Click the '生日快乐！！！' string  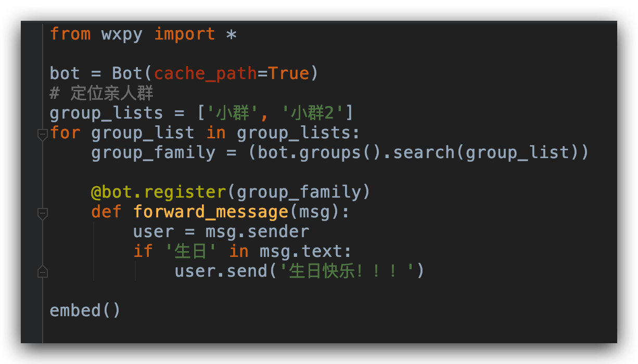(x=346, y=271)
